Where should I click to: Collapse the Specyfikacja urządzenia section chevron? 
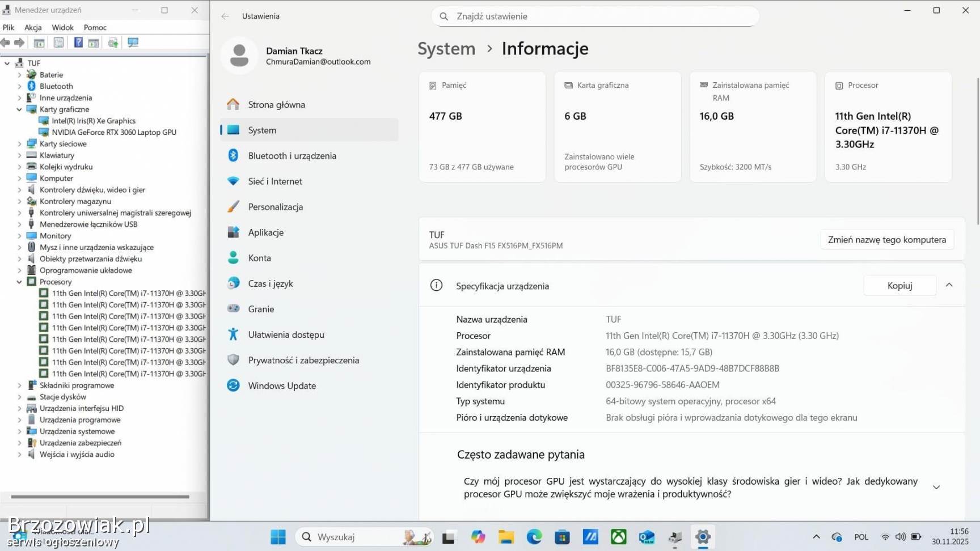click(x=949, y=285)
